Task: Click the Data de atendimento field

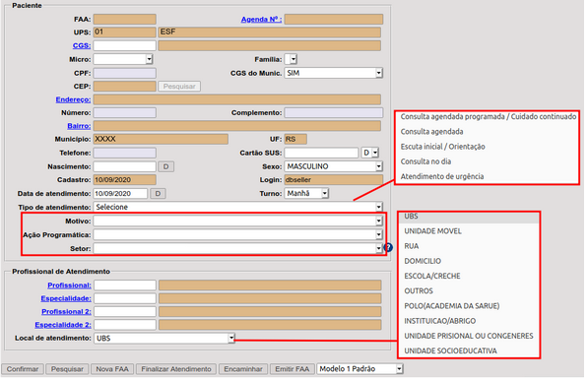Action: [x=120, y=193]
